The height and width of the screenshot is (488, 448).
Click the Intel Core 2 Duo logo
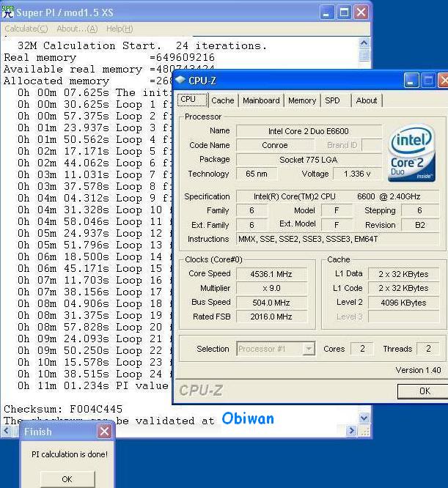(x=411, y=153)
